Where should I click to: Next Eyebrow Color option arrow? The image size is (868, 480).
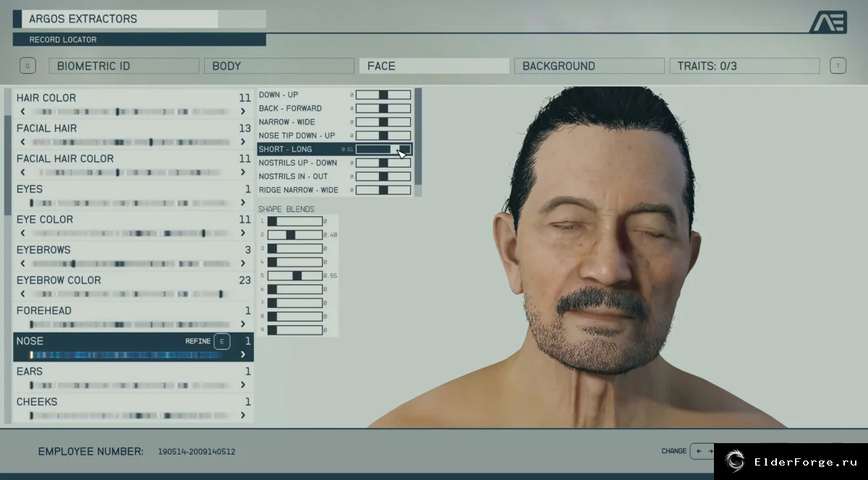(x=243, y=293)
